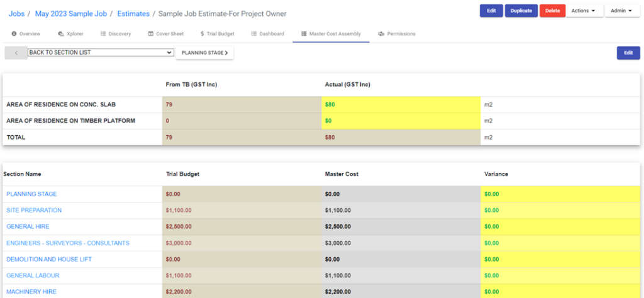
Task: Open Engineers - Surveyors - Consultants section
Action: tap(68, 243)
